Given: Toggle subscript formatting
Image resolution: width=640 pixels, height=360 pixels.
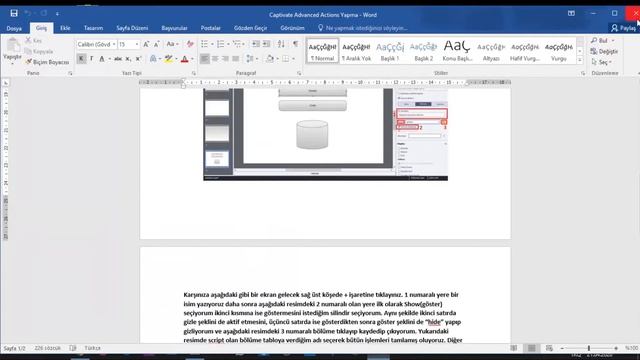Looking at the screenshot, I should point(128,59).
